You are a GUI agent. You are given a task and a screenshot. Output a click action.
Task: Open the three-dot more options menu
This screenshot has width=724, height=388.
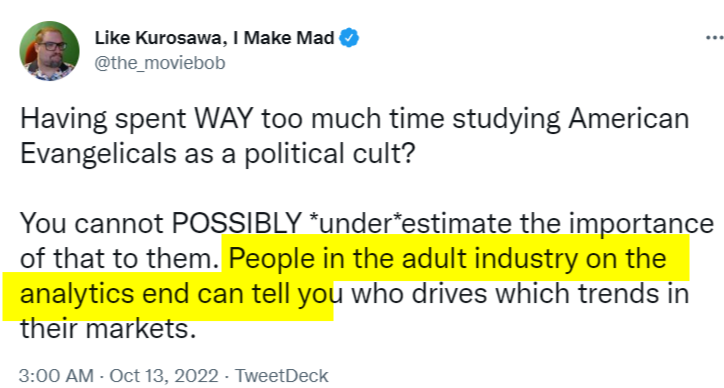[x=715, y=38]
